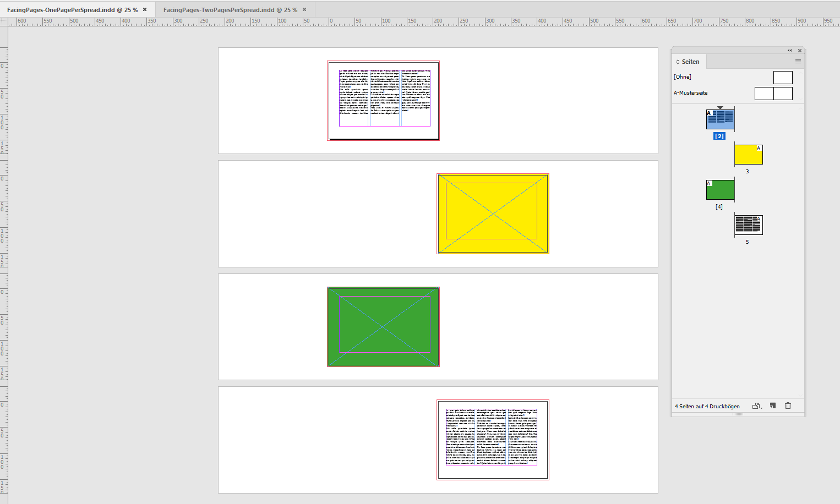The image size is (840, 504).
Task: Open the Seiten panel flyout menu
Action: coord(798,62)
